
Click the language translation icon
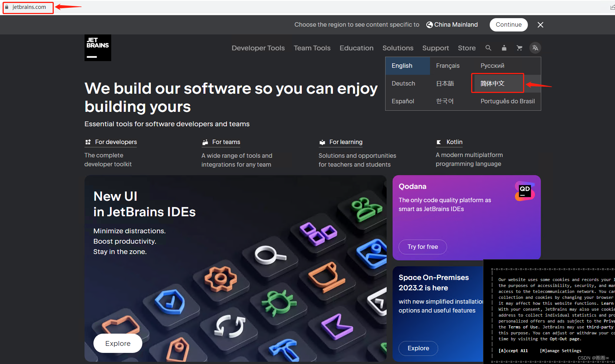click(535, 48)
